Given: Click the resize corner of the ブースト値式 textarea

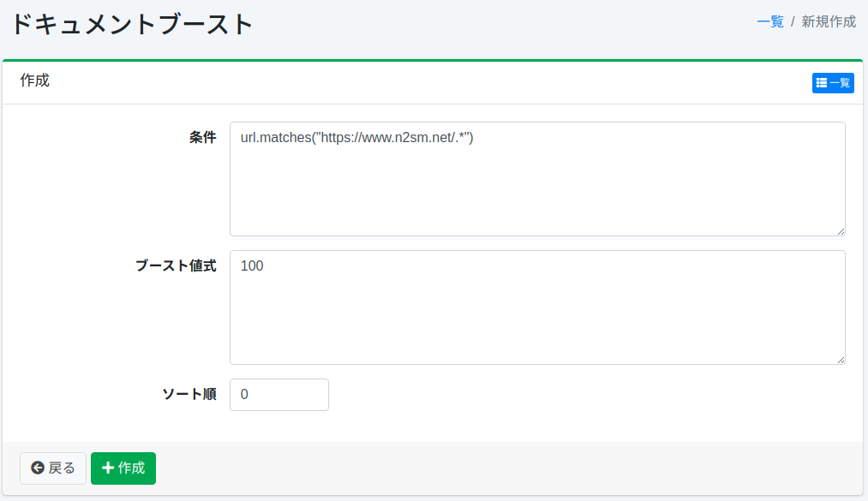Looking at the screenshot, I should [x=841, y=360].
